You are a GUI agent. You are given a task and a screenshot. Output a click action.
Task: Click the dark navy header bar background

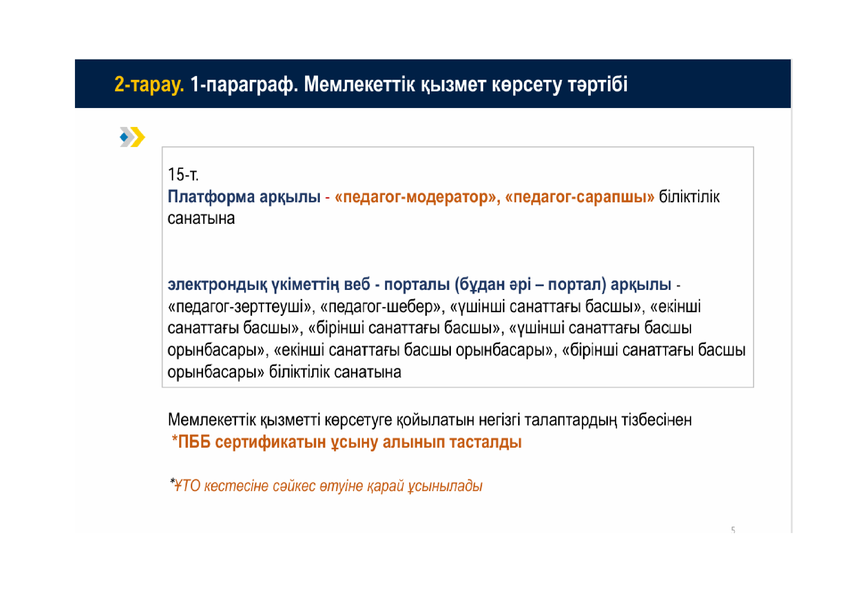[x=711, y=84]
